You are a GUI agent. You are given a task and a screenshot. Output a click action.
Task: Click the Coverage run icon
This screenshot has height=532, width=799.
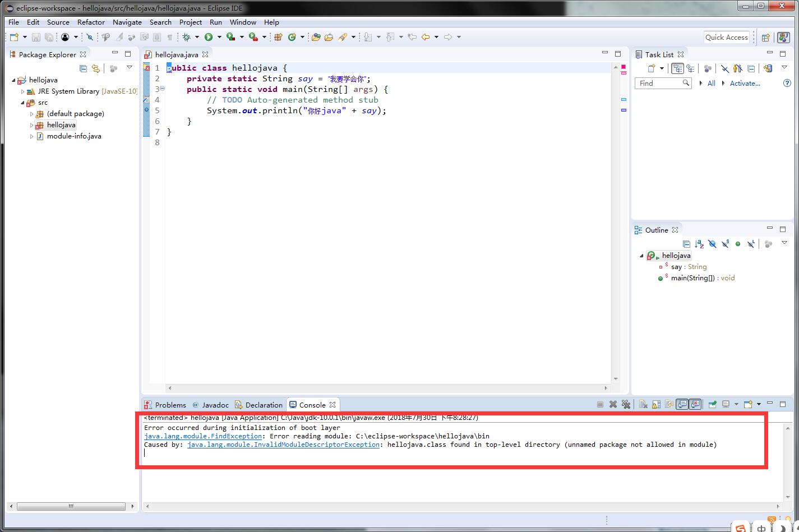pyautogui.click(x=230, y=37)
